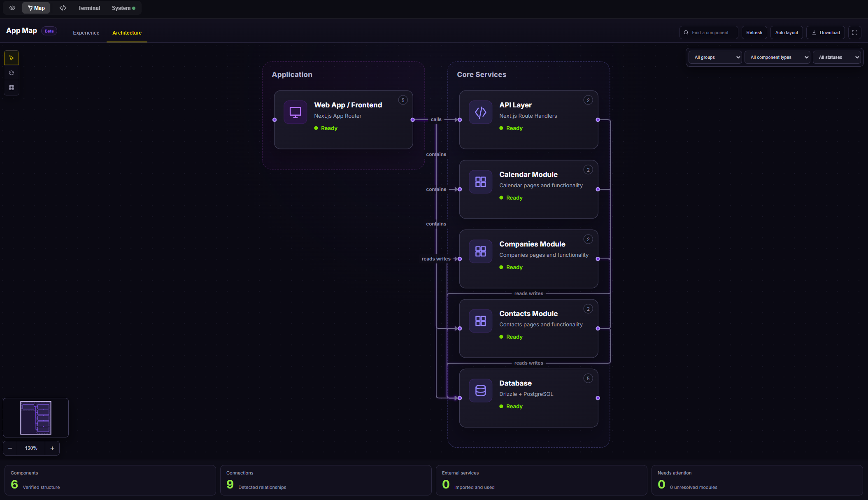The width and height of the screenshot is (868, 500).
Task: Click the Refresh button
Action: tap(754, 33)
